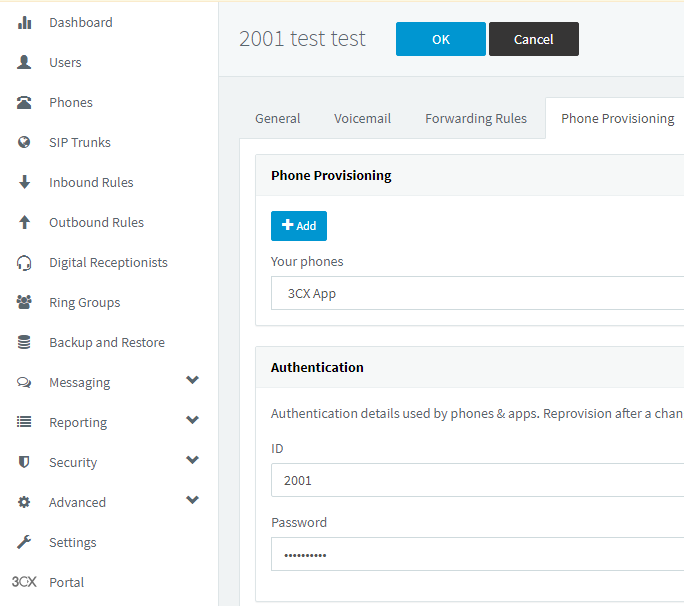Open Backup and Restore in the sidebar
Screen dimensions: 684x606
[x=107, y=342]
